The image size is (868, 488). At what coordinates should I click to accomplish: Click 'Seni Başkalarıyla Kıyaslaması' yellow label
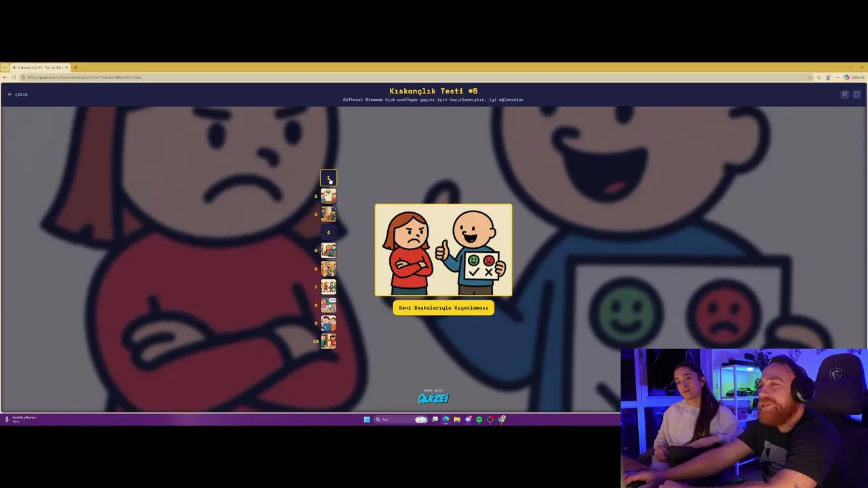click(x=443, y=308)
